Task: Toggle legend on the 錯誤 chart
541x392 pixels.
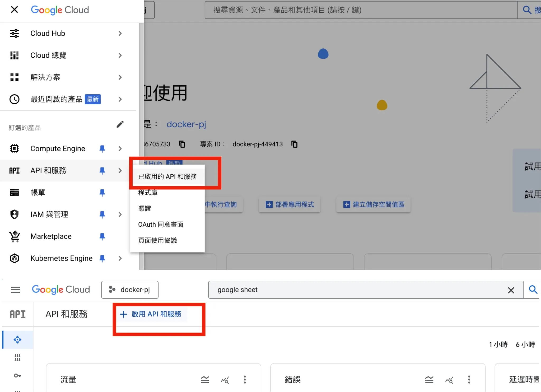Action: tap(429, 380)
